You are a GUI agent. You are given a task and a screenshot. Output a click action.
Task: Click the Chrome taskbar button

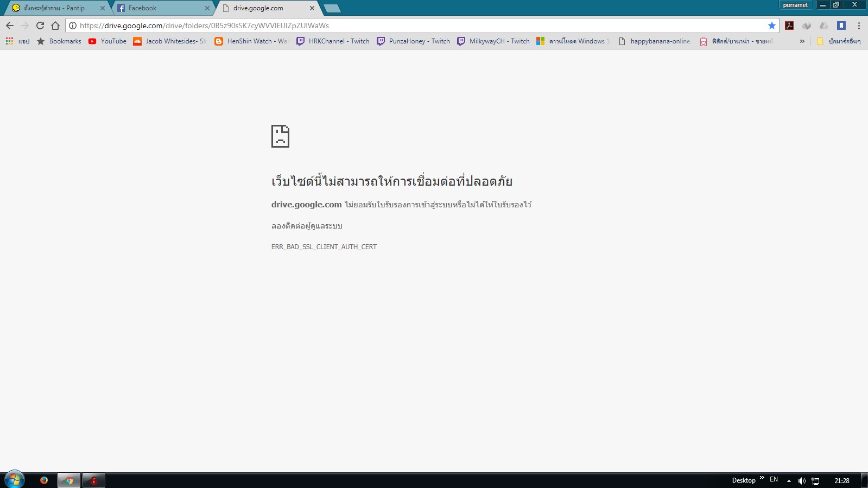click(69, 480)
